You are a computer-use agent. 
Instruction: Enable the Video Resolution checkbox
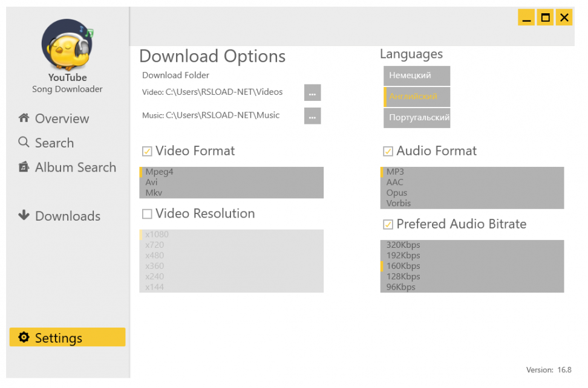[x=147, y=214]
